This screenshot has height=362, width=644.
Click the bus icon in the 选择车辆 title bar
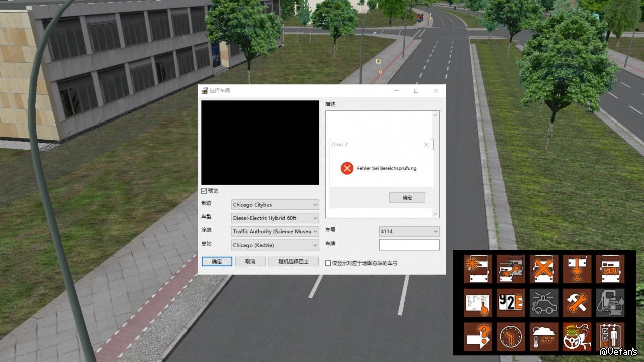[x=205, y=91]
